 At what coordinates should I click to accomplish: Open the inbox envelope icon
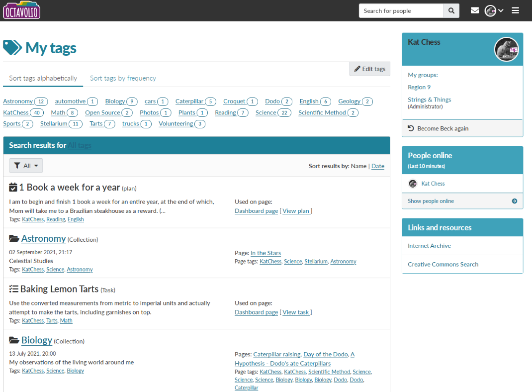click(475, 11)
